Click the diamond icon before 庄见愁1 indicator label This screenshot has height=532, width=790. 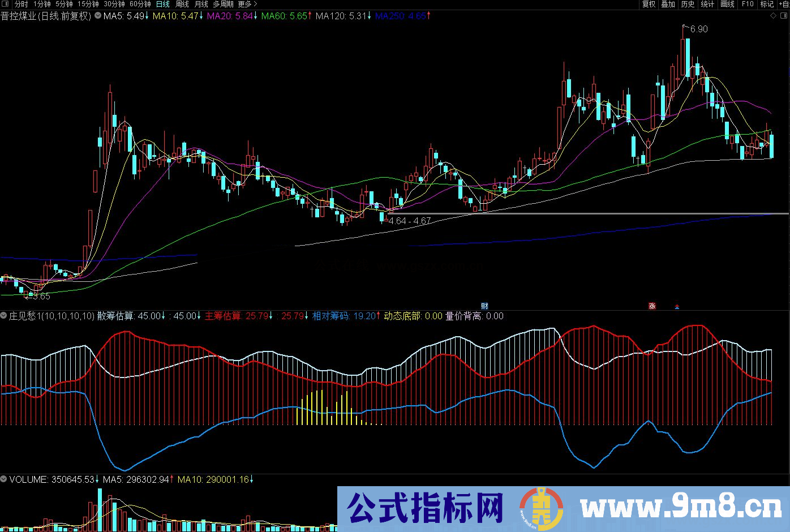point(3,316)
